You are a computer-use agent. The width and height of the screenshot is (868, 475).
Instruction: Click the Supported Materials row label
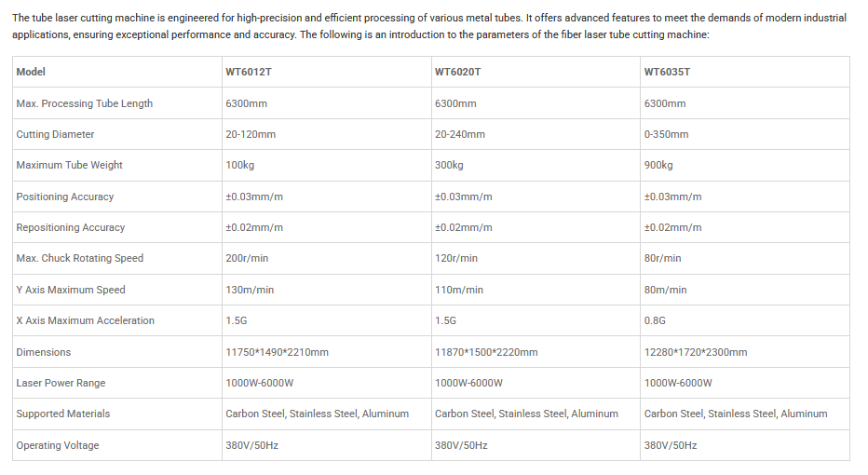[x=62, y=414]
